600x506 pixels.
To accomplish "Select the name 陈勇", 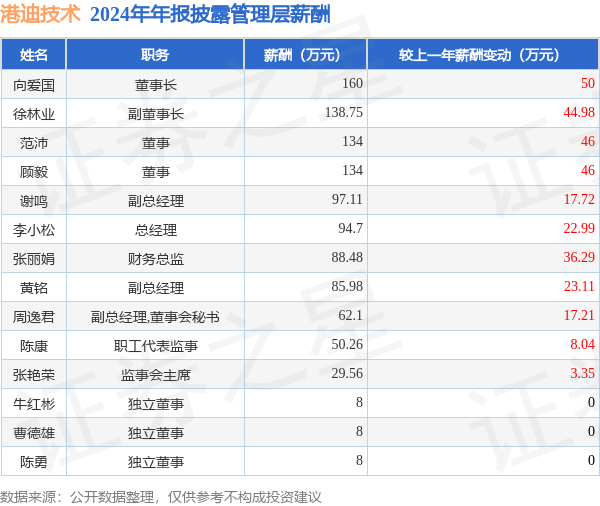I will coord(34,462).
